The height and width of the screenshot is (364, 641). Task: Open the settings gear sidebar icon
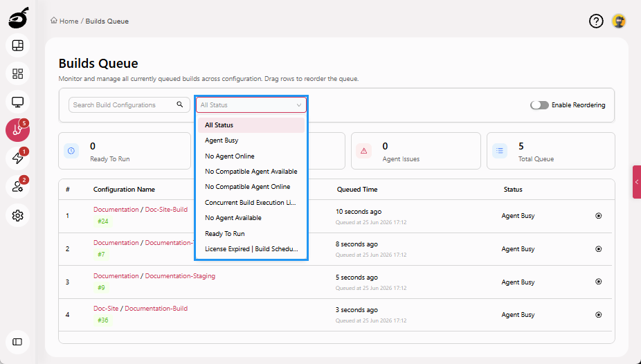pyautogui.click(x=17, y=215)
